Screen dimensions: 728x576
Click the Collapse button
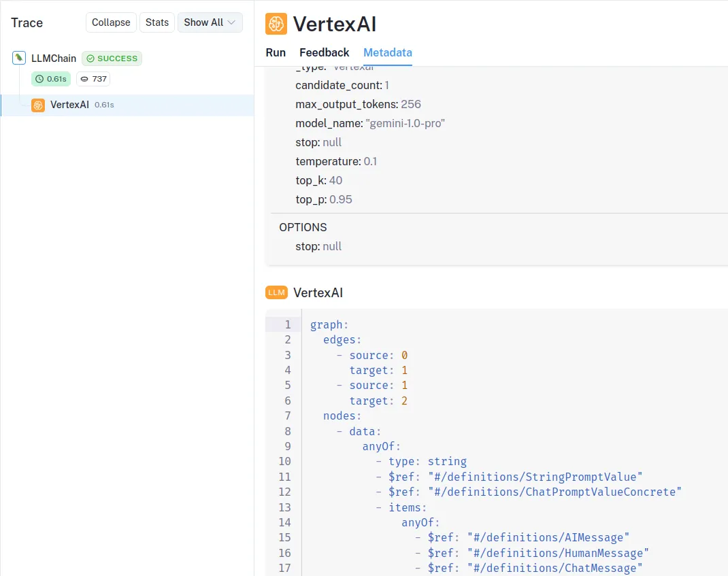pyautogui.click(x=111, y=22)
